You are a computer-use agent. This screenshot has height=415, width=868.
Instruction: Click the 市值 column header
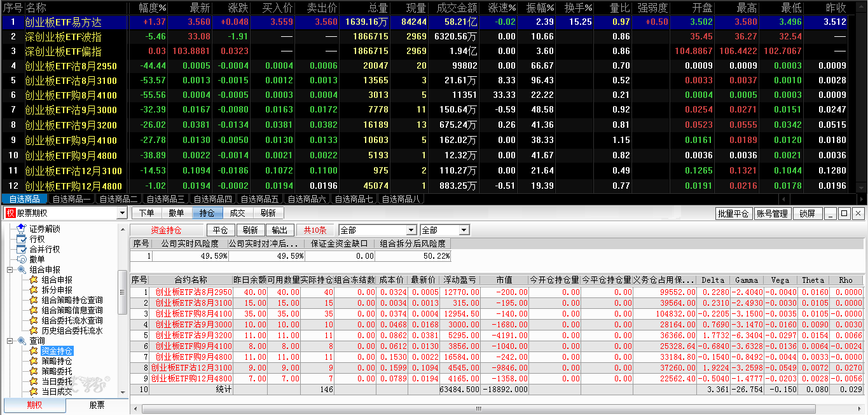(x=504, y=280)
